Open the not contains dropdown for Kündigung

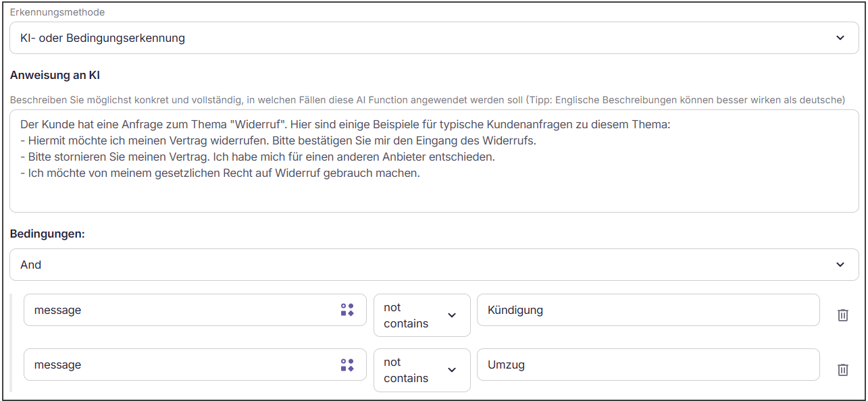[422, 315]
